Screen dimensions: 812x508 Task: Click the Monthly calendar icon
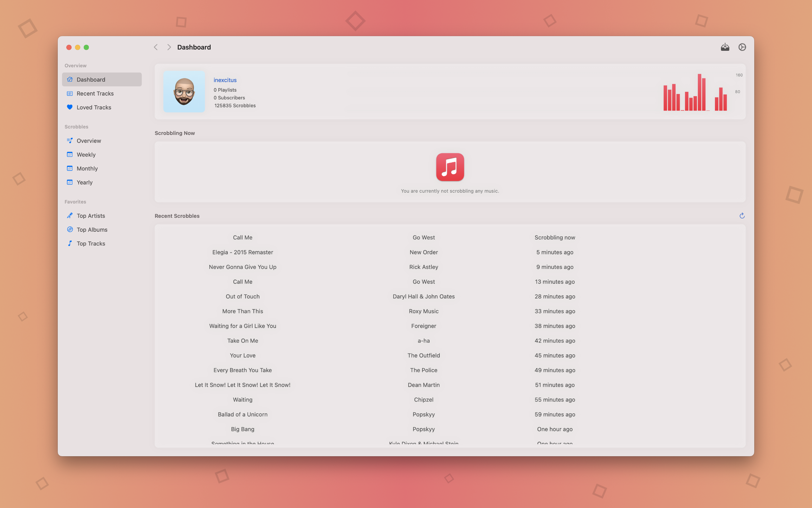click(70, 168)
